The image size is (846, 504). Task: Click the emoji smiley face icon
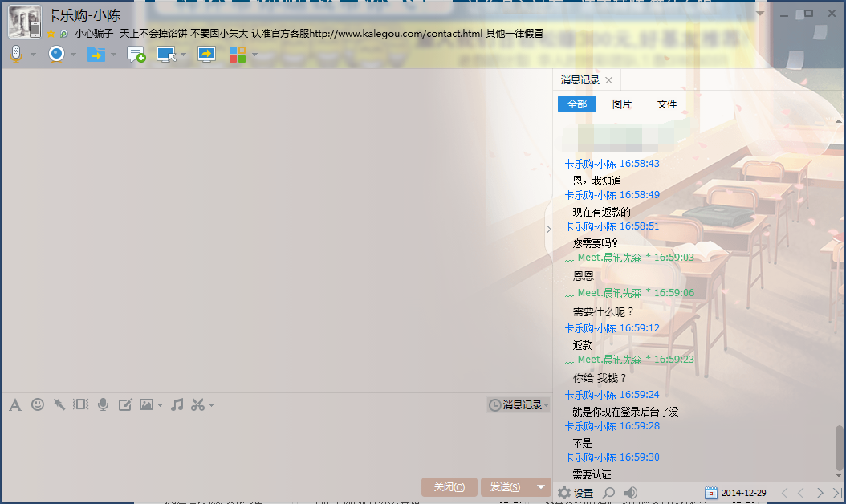coord(38,405)
